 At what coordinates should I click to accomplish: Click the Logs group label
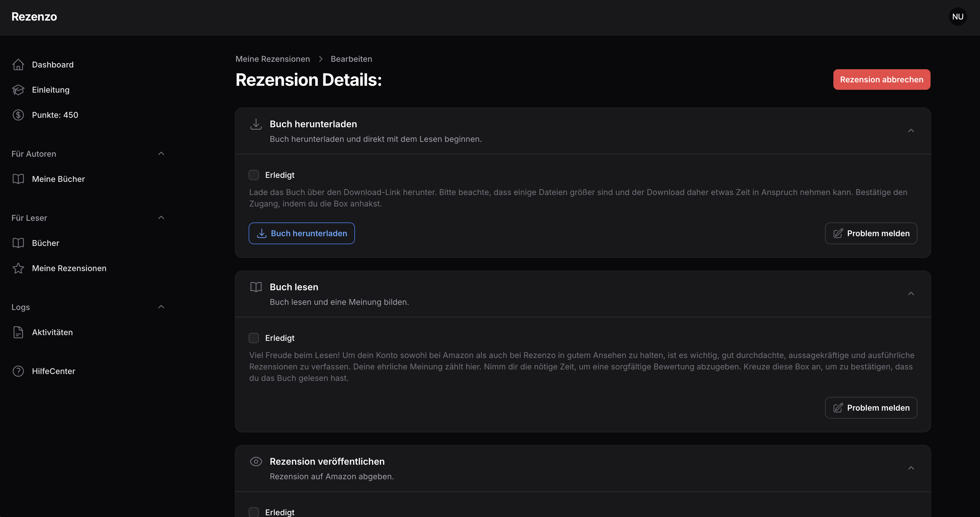pos(21,307)
